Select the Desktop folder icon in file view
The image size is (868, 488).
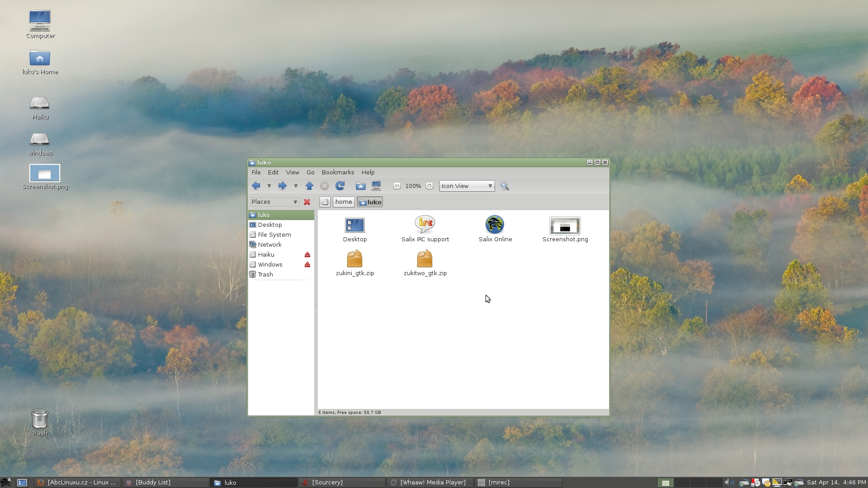[355, 230]
